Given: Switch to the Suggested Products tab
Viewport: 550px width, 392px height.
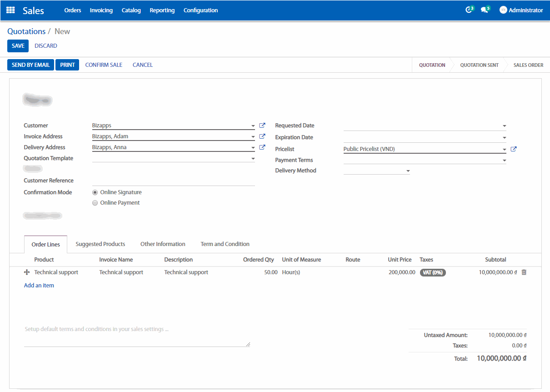Looking at the screenshot, I should pyautogui.click(x=100, y=244).
